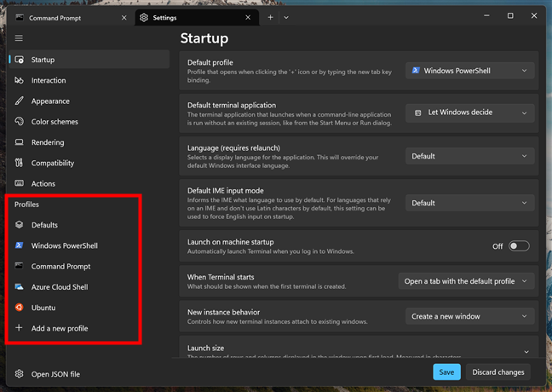
Task: Open the Compatibility settings page
Action: tap(89, 163)
